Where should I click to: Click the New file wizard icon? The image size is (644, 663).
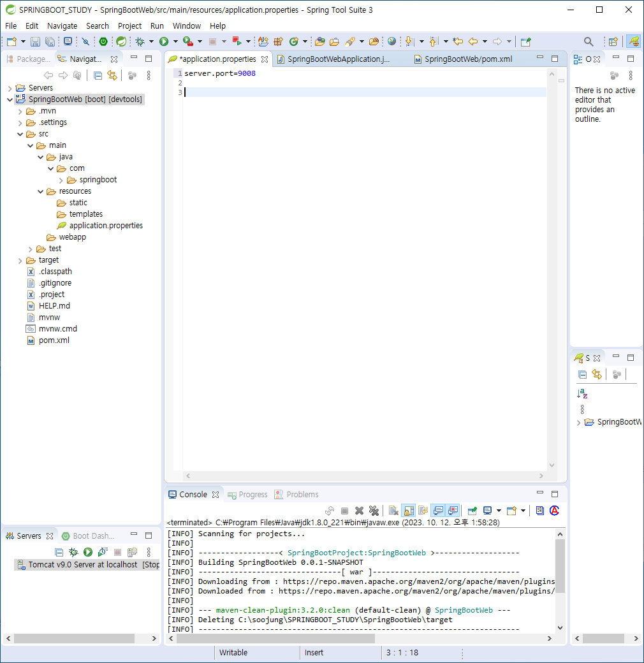(12, 41)
